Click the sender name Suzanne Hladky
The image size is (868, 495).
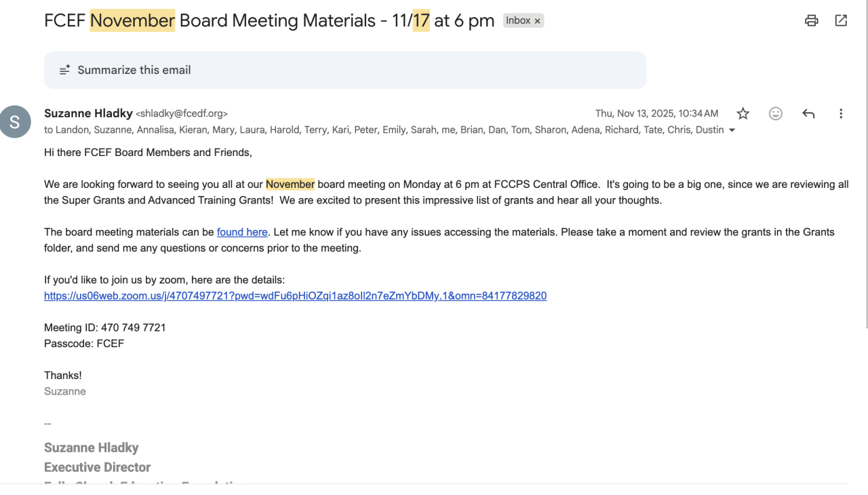pyautogui.click(x=88, y=113)
